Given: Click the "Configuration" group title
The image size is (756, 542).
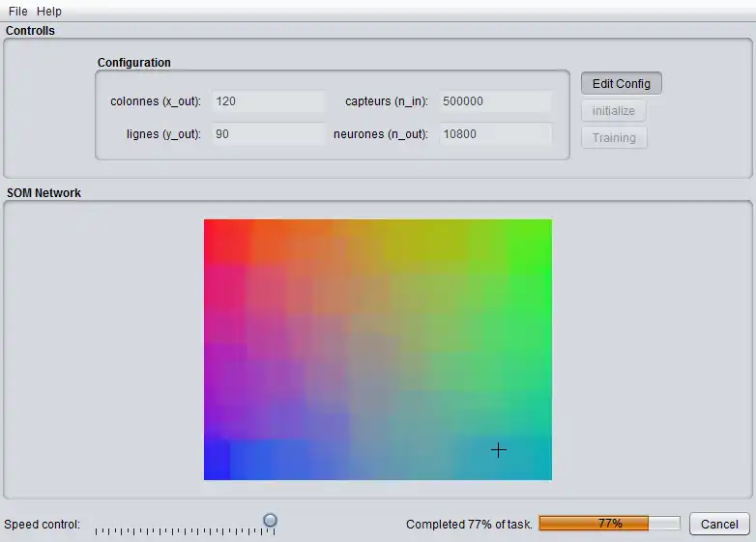Looking at the screenshot, I should point(134,63).
